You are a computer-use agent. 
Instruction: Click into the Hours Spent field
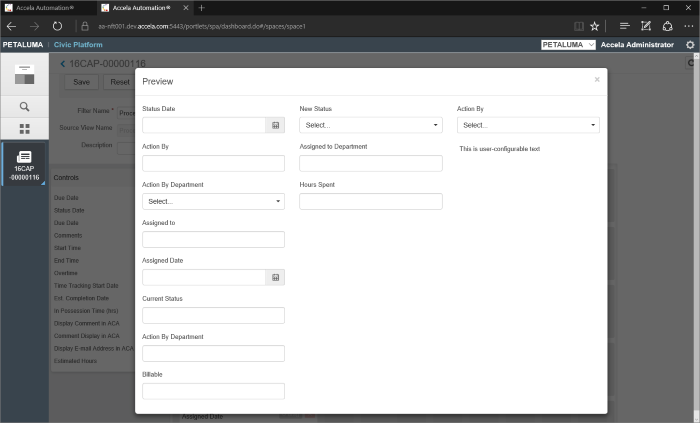(370, 201)
